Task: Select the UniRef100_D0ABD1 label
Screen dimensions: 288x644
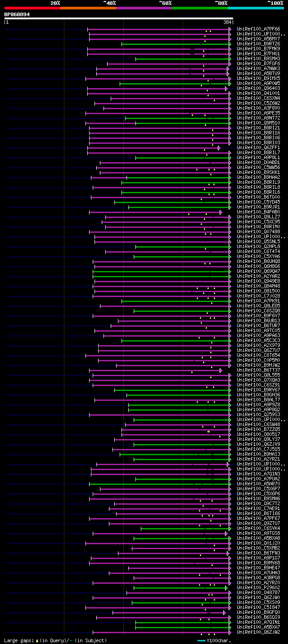Action: tap(258, 163)
